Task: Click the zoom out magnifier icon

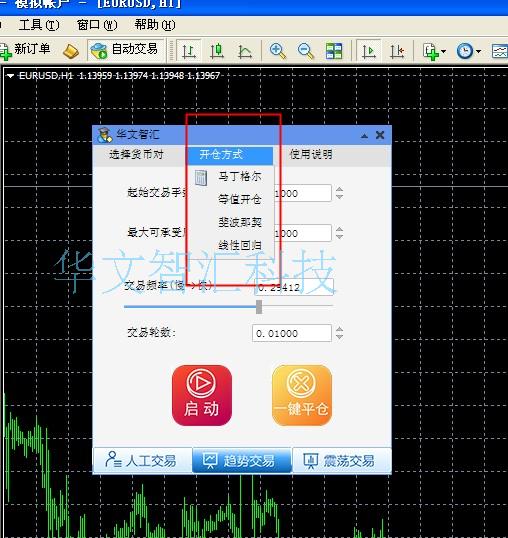Action: [x=306, y=51]
